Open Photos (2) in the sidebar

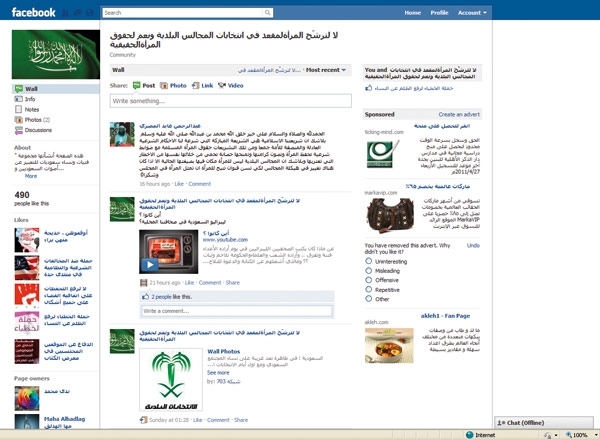pyautogui.click(x=36, y=120)
